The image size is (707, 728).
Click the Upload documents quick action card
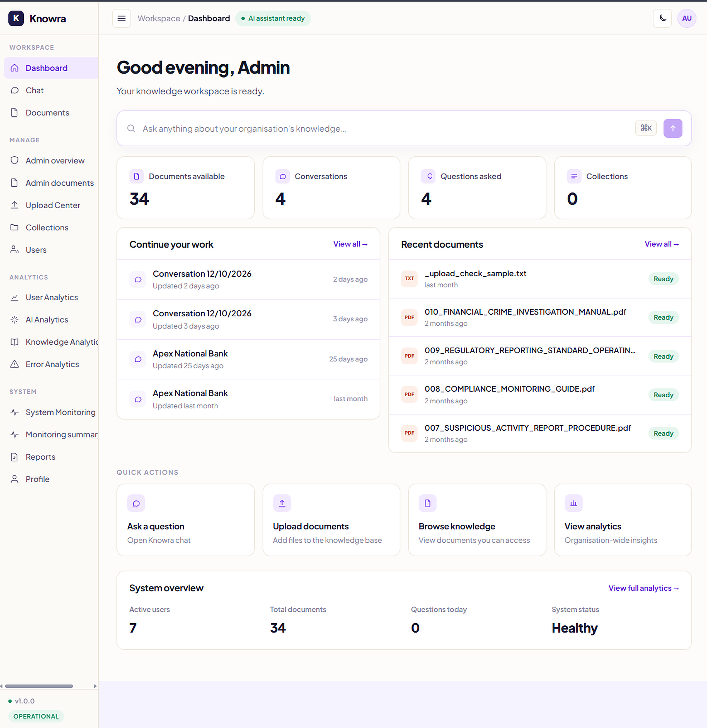331,520
